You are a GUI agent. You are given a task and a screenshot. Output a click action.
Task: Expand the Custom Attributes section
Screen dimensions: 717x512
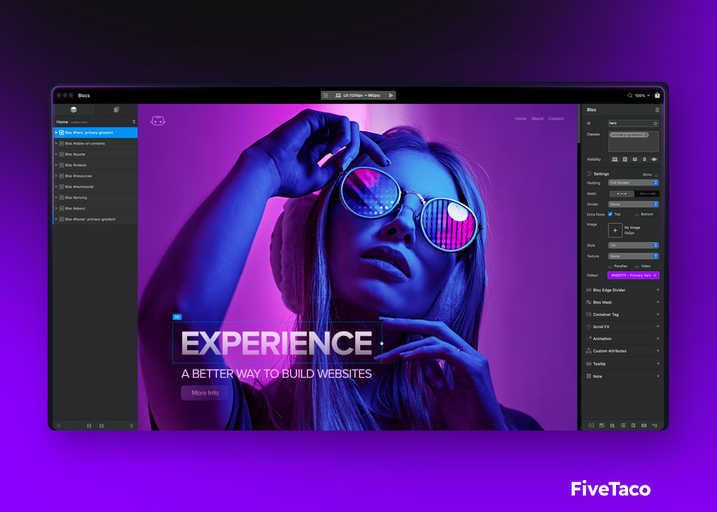tap(622, 351)
